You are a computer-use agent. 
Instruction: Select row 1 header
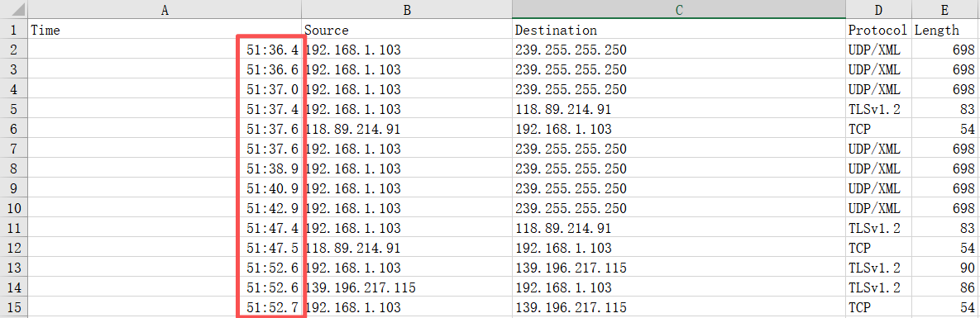pyautogui.click(x=14, y=30)
